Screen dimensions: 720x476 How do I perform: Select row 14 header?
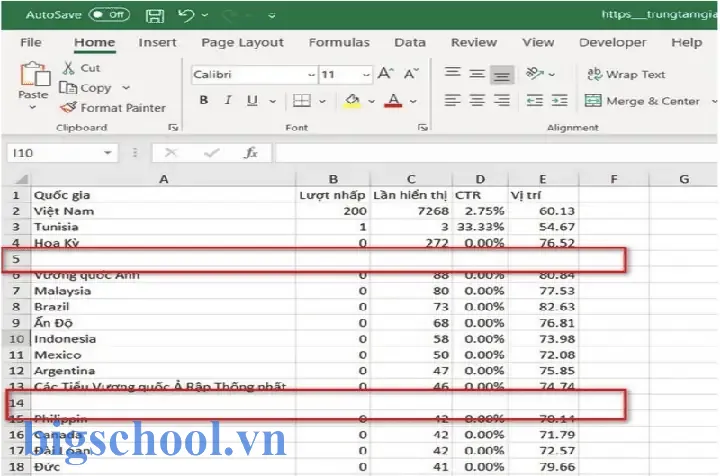point(16,403)
